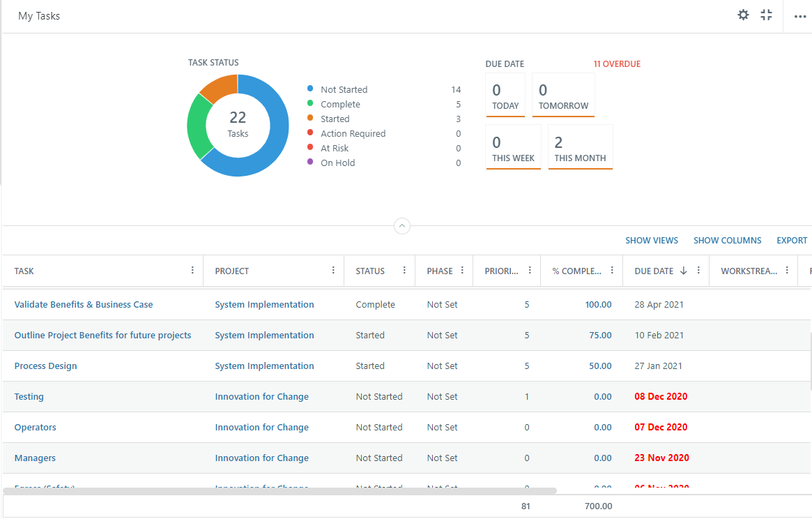This screenshot has height=519, width=812.
Task: Select the THIS WEEK due date tile
Action: (513, 146)
